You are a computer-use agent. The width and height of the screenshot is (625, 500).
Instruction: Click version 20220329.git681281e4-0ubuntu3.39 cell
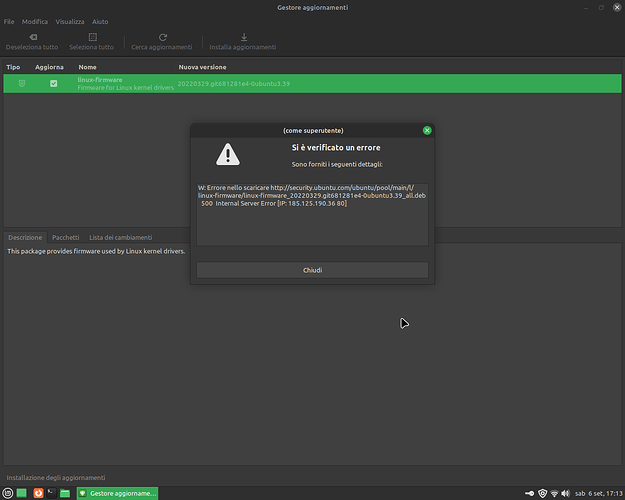click(x=234, y=84)
